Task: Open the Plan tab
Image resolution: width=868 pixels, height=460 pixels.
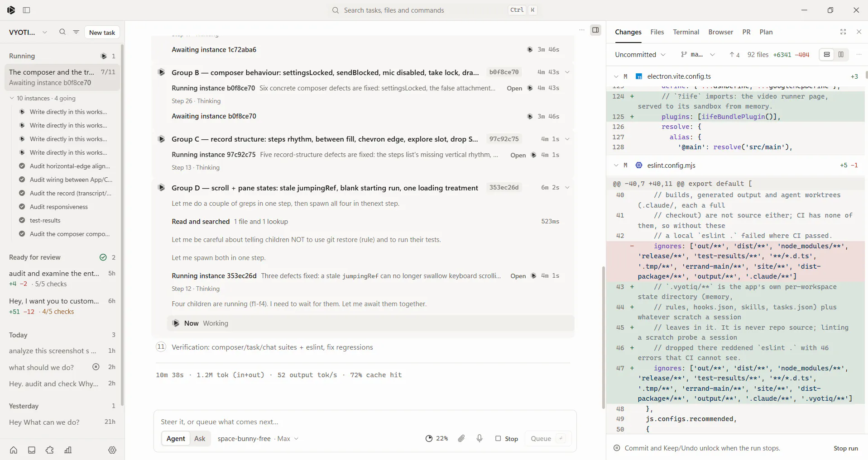Action: [x=766, y=32]
